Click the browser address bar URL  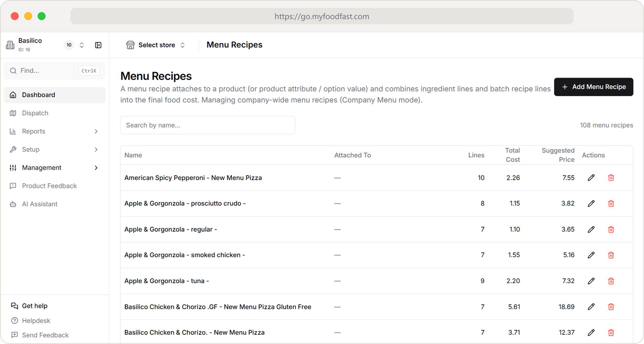tap(322, 16)
